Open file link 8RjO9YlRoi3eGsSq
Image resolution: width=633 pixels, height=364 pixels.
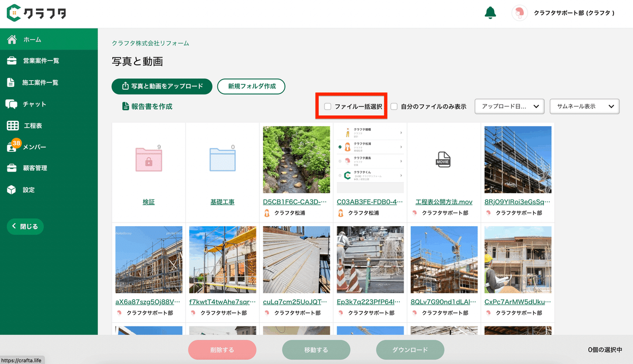click(x=518, y=202)
